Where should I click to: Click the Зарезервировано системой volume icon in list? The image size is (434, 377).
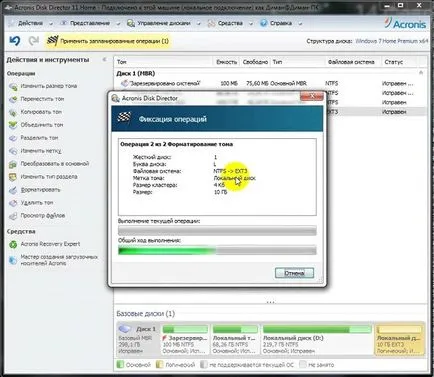[124, 83]
